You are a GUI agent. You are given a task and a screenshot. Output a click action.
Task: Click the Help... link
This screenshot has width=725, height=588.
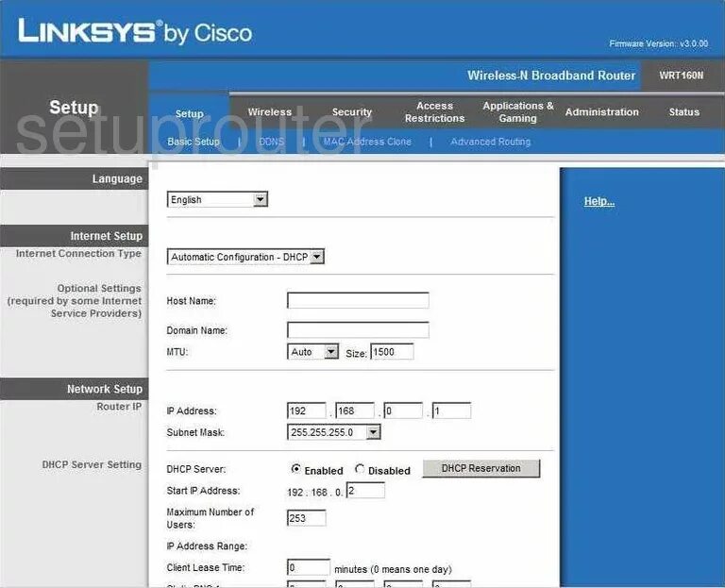tap(599, 201)
